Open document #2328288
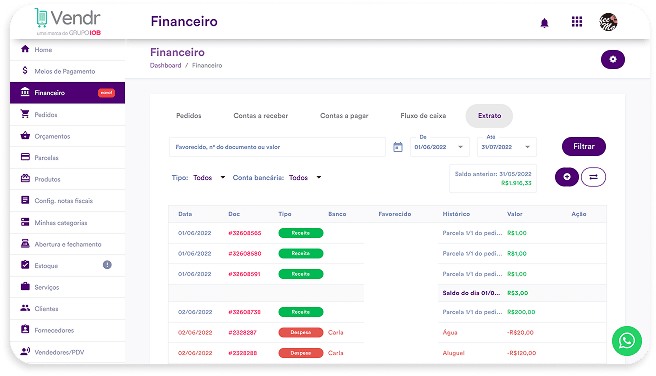This screenshot has width=656, height=376. (243, 353)
